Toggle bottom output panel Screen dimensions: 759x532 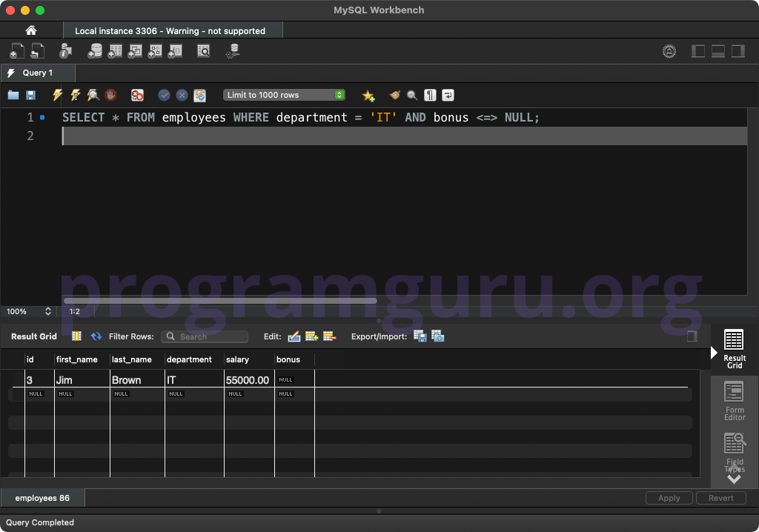[x=717, y=51]
